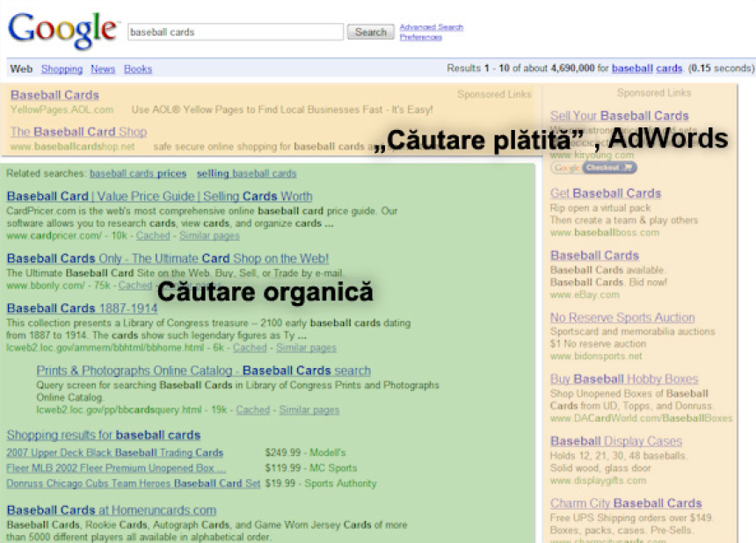This screenshot has width=756, height=543.
Task: Open Get Baseball Cards sponsored ad
Action: pos(606,193)
